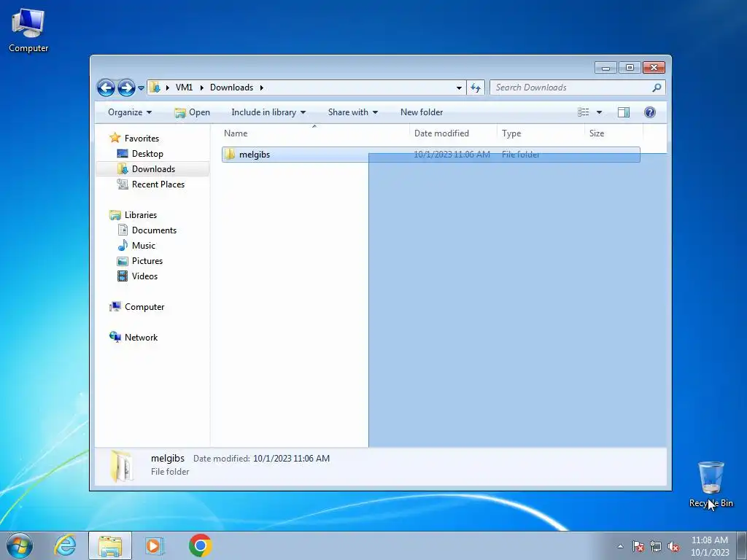
Task: Open the Pictures library
Action: click(x=147, y=261)
